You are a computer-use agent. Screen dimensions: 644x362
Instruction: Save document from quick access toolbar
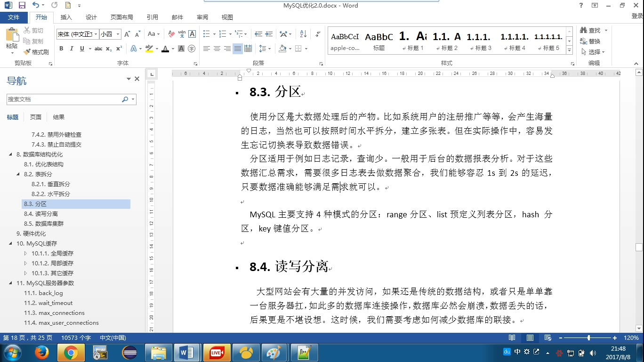tap(22, 6)
